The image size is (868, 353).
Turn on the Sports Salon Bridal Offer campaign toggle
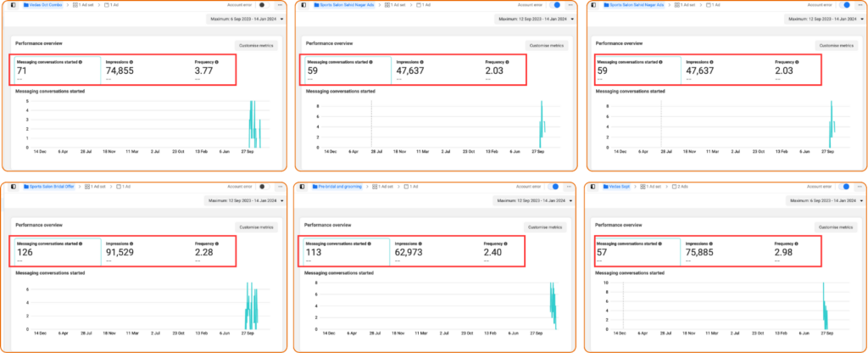coord(261,187)
